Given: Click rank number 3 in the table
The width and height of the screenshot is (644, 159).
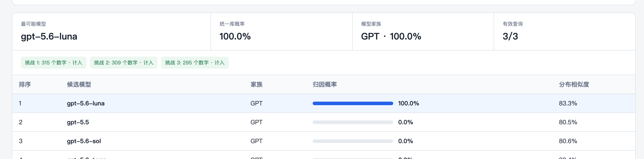Looking at the screenshot, I should [x=21, y=141].
